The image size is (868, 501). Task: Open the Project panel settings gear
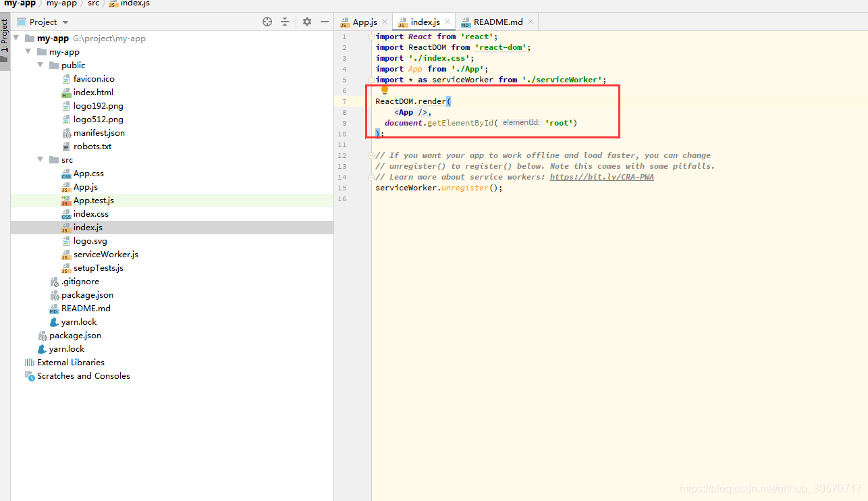pos(306,22)
